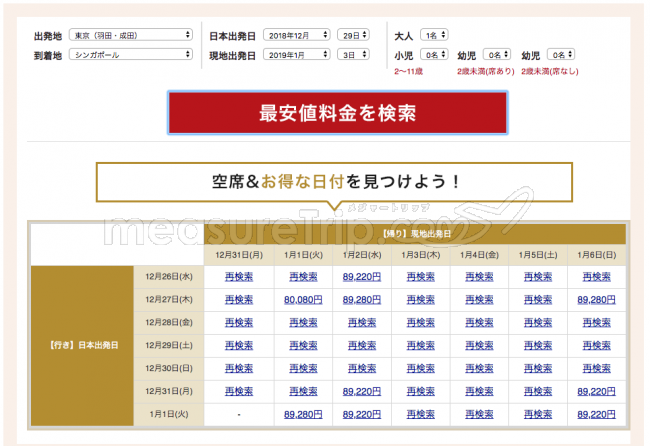Click 再検索 for 12月26日 departure, 1月1日 return

tap(303, 277)
